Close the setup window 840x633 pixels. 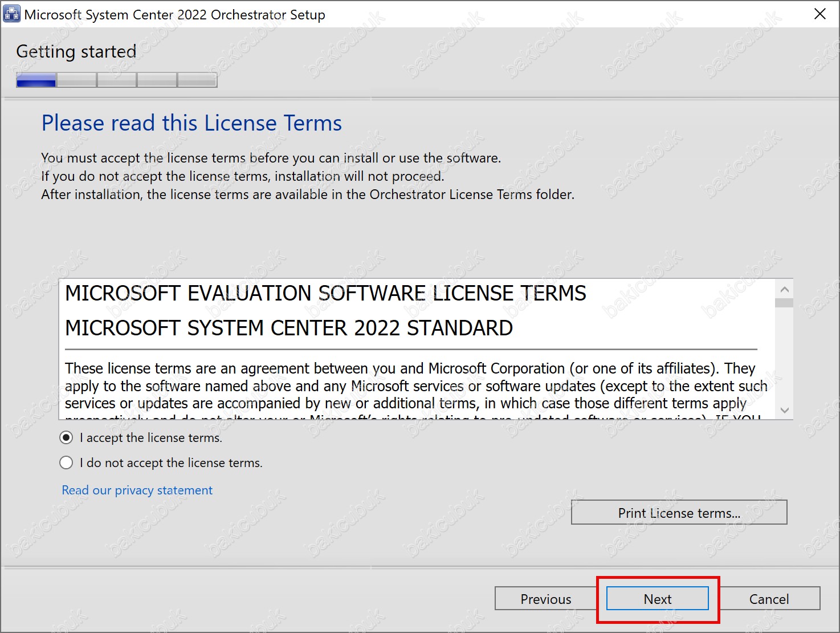click(820, 14)
